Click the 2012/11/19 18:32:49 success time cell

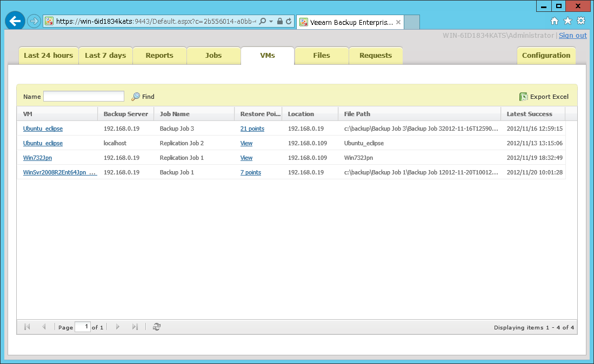(x=533, y=158)
